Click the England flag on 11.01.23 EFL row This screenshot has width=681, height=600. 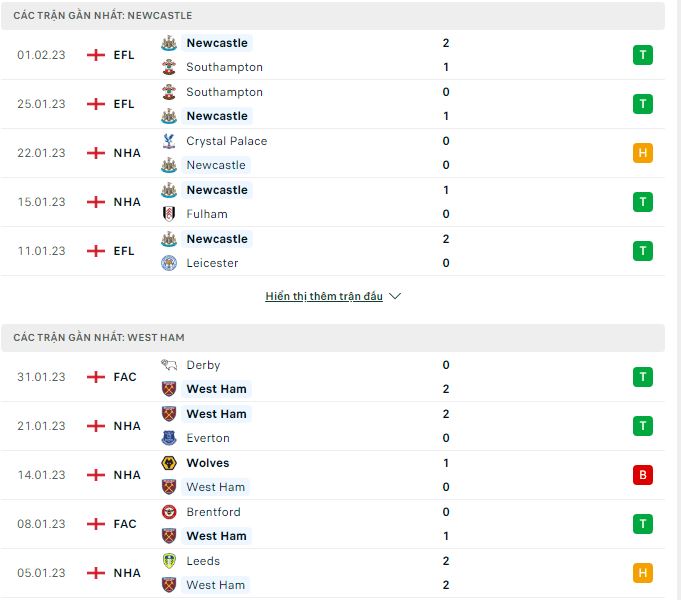(x=96, y=251)
